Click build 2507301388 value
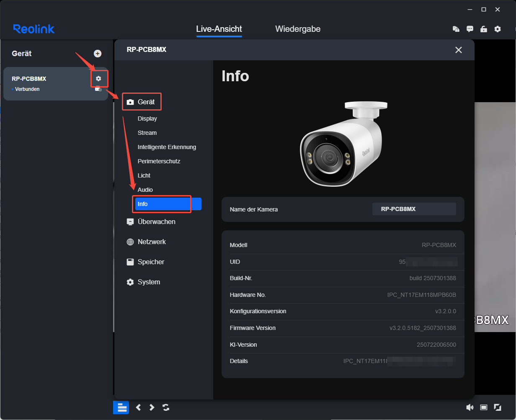Image resolution: width=516 pixels, height=420 pixels. tap(433, 278)
